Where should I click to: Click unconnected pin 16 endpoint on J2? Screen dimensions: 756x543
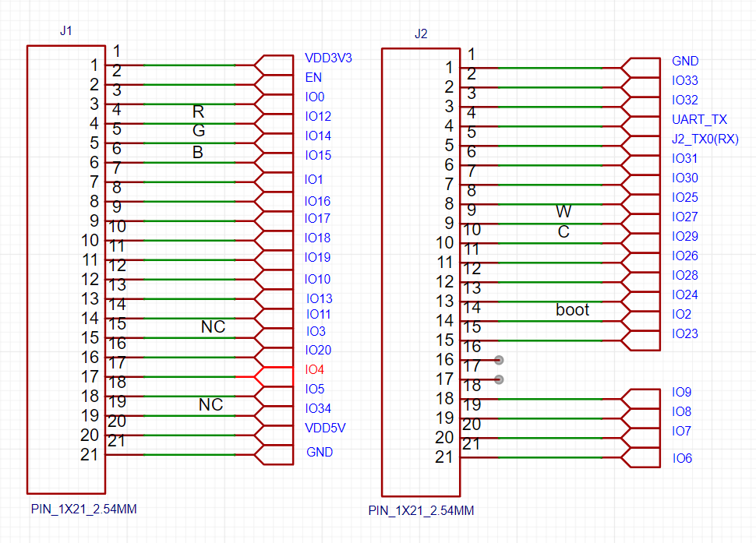(x=499, y=360)
